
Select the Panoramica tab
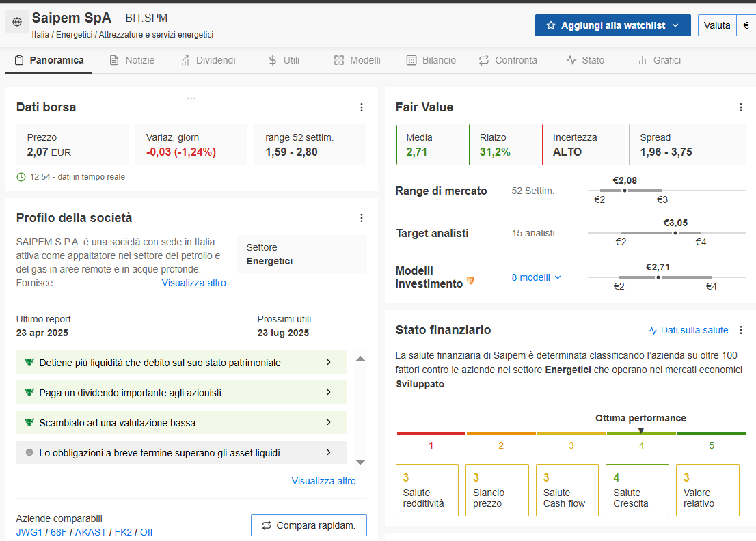pyautogui.click(x=49, y=60)
